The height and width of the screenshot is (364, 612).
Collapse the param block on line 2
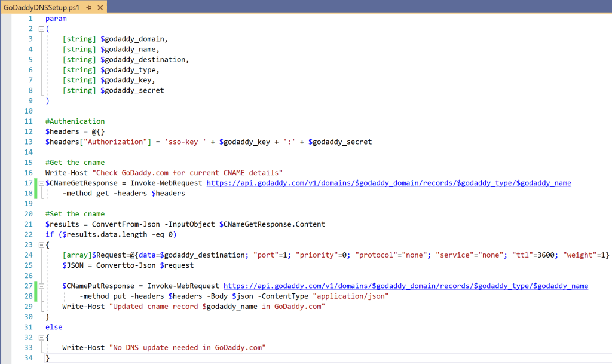(x=40, y=29)
